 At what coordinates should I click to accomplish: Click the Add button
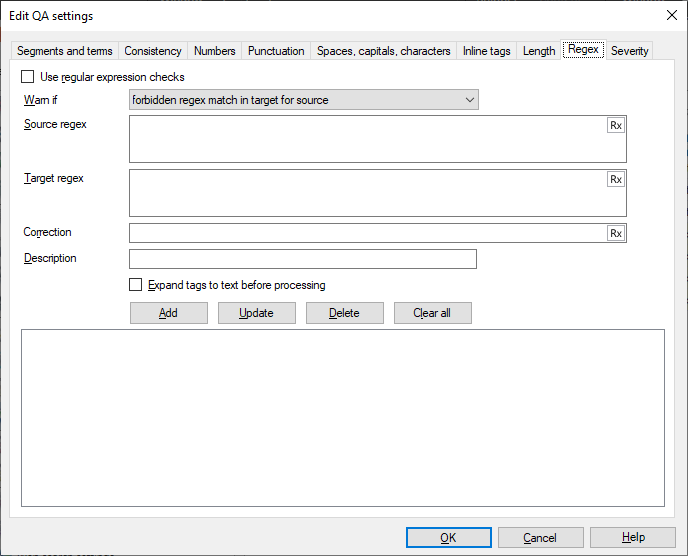[x=168, y=313]
